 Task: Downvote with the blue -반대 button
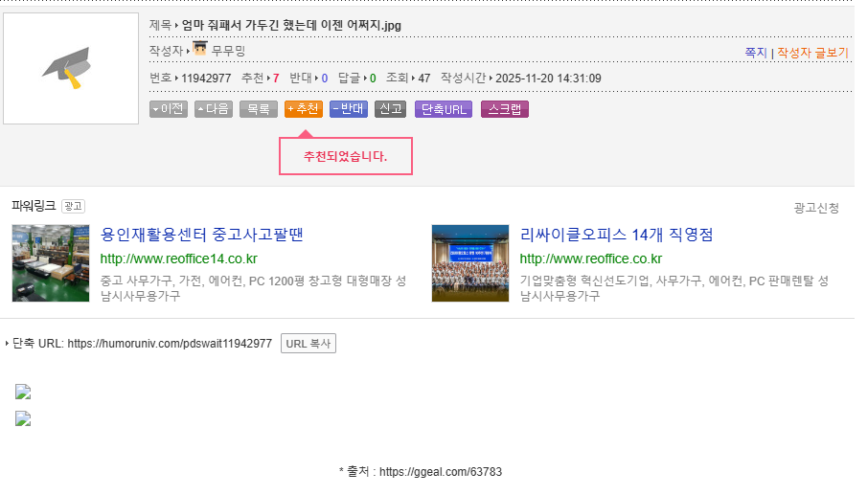[x=349, y=109]
